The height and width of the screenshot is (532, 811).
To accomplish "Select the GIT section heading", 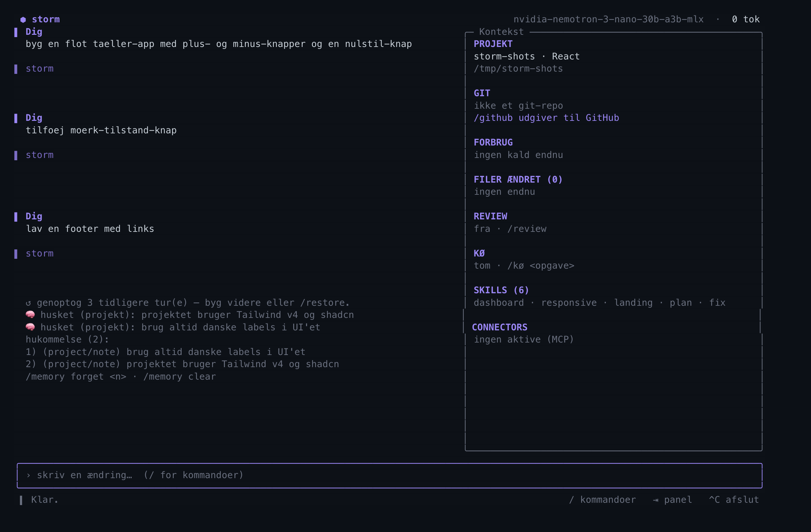I will point(482,93).
